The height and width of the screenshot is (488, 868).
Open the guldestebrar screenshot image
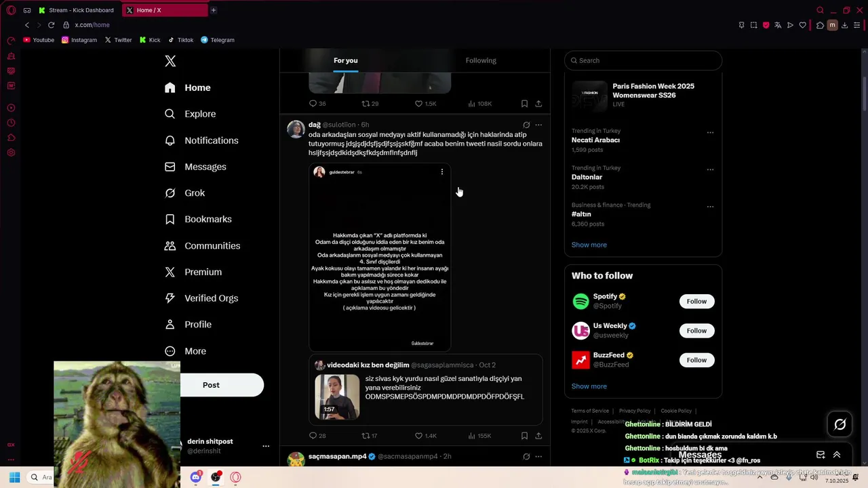380,258
